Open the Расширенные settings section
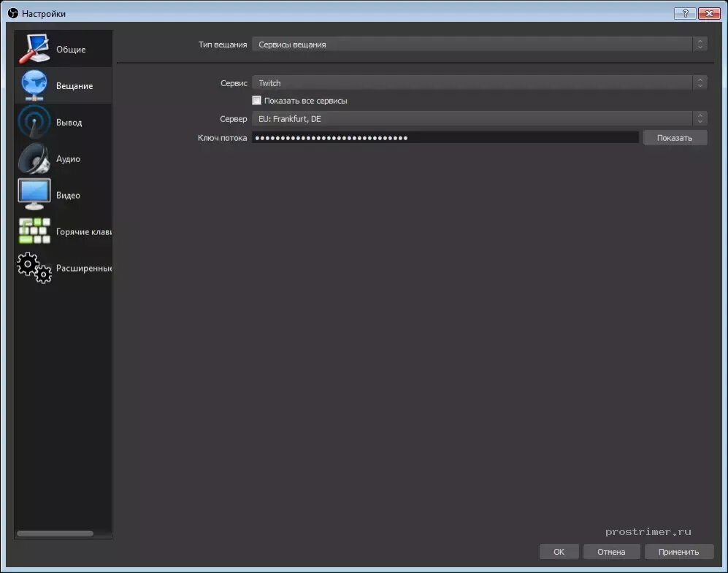This screenshot has width=728, height=573. [63, 268]
